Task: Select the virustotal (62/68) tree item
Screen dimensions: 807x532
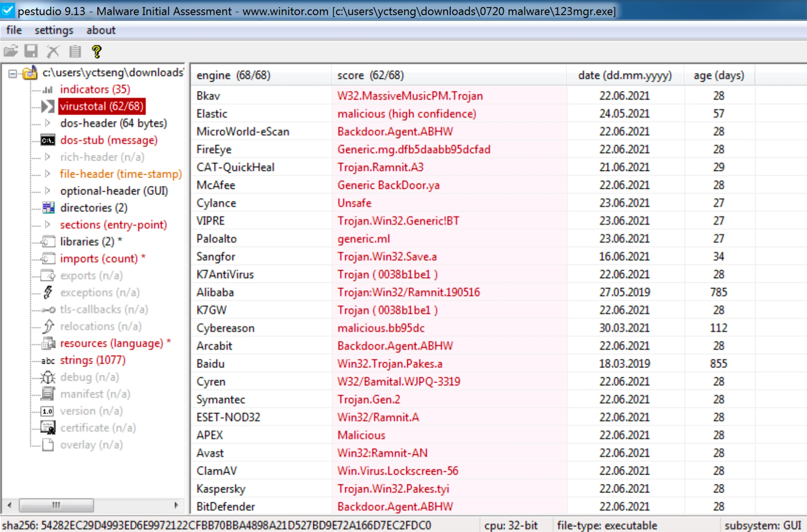Action: coord(101,106)
